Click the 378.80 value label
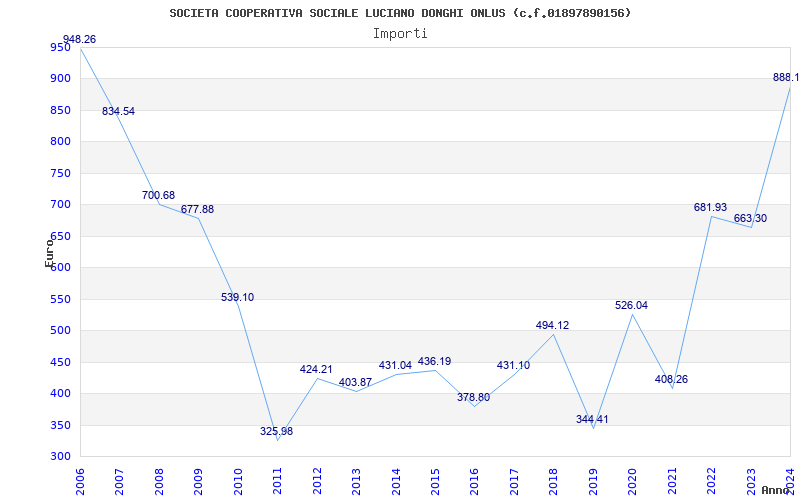The image size is (800, 500). (x=473, y=397)
